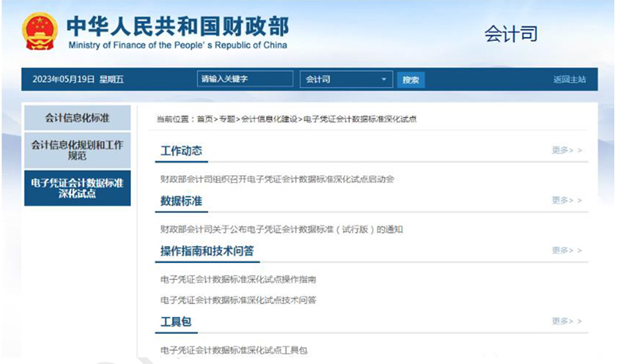The width and height of the screenshot is (617, 364).
Task: Click 电子凭证会计数据标准深化试点 in the breadcrumb
Action: (x=359, y=119)
